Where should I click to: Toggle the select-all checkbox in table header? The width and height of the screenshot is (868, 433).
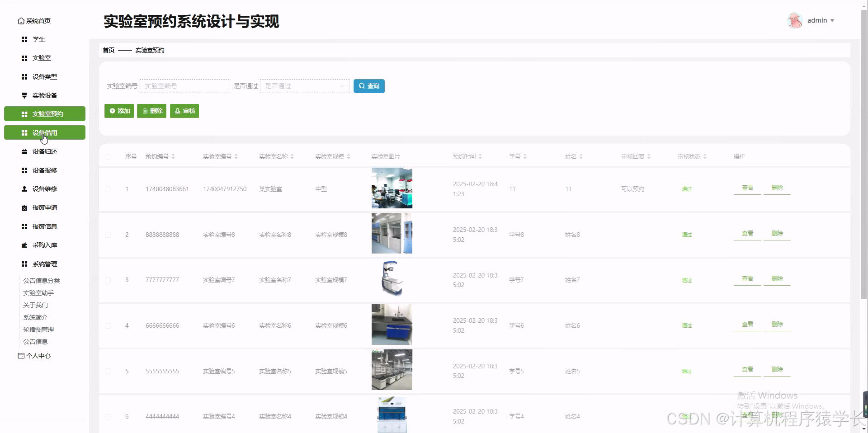pos(108,156)
